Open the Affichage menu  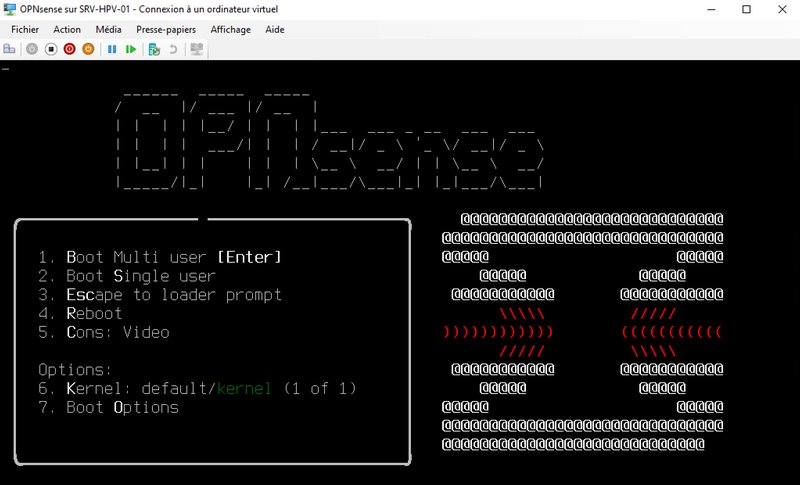click(x=231, y=30)
